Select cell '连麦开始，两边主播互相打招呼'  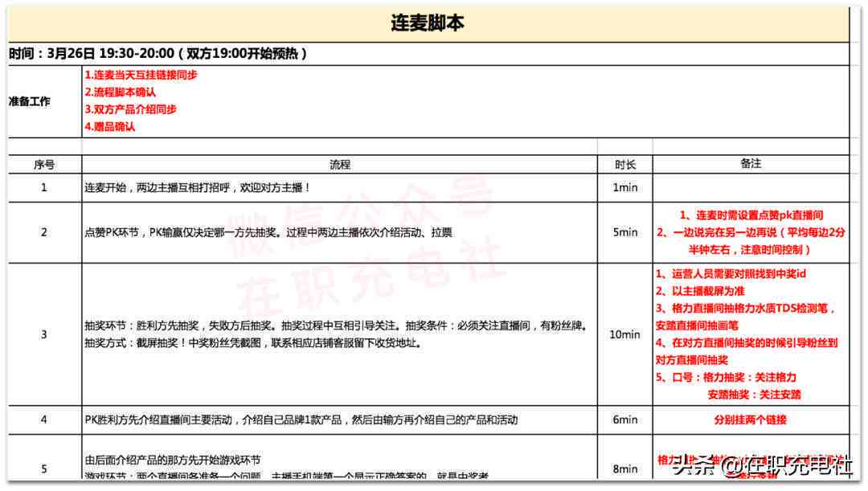pyautogui.click(x=340, y=188)
